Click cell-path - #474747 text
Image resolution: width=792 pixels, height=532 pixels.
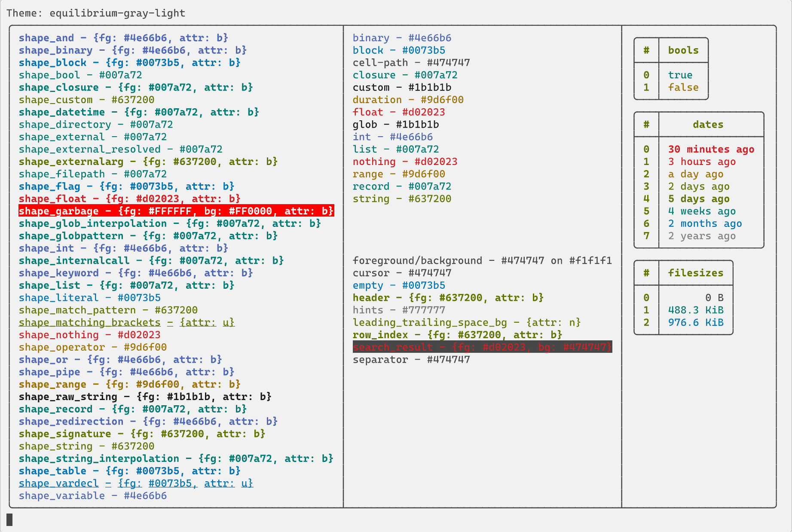coord(411,63)
